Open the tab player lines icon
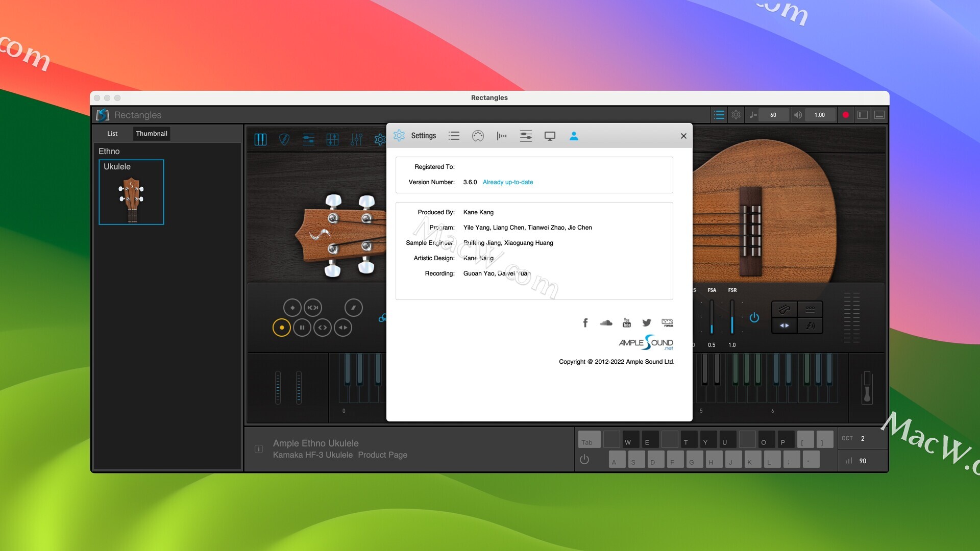The width and height of the screenshot is (980, 551). (308, 139)
